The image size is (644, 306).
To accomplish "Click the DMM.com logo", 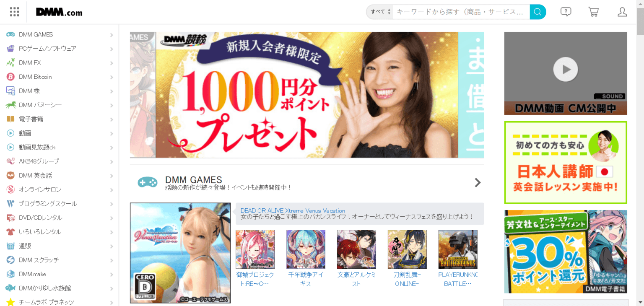I will [58, 12].
